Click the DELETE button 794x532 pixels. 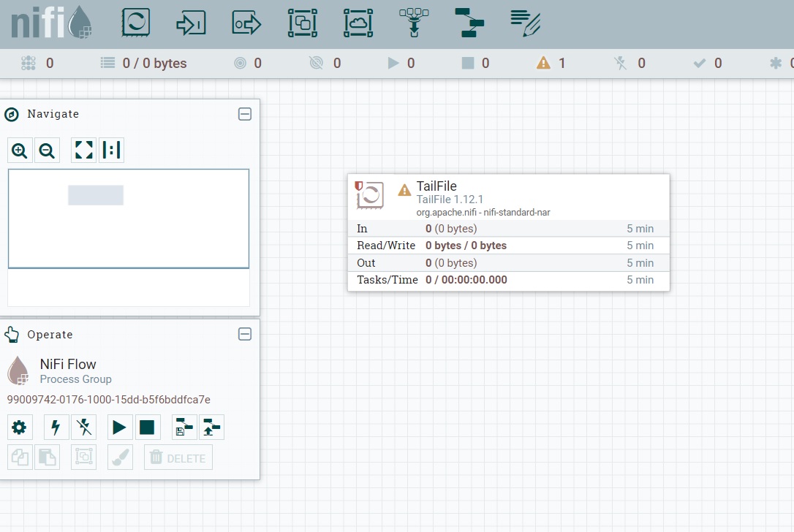pos(178,457)
